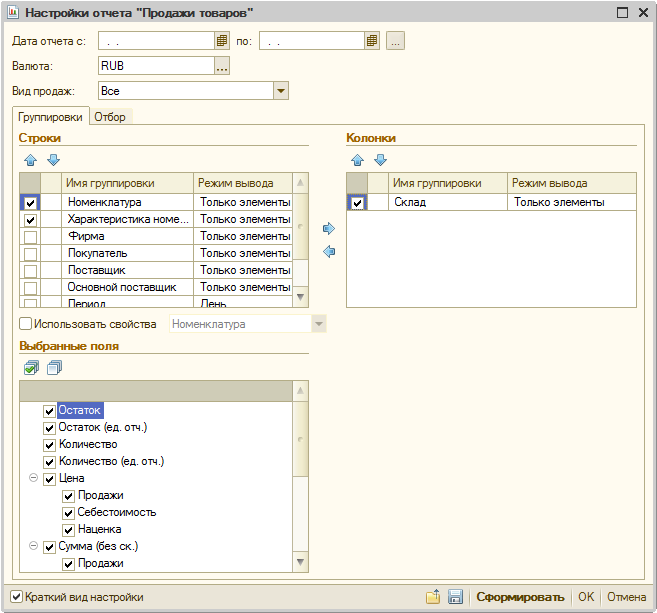Viewport: 657px width, 613px height.
Task: Check all selected fields icon
Action: point(31,368)
